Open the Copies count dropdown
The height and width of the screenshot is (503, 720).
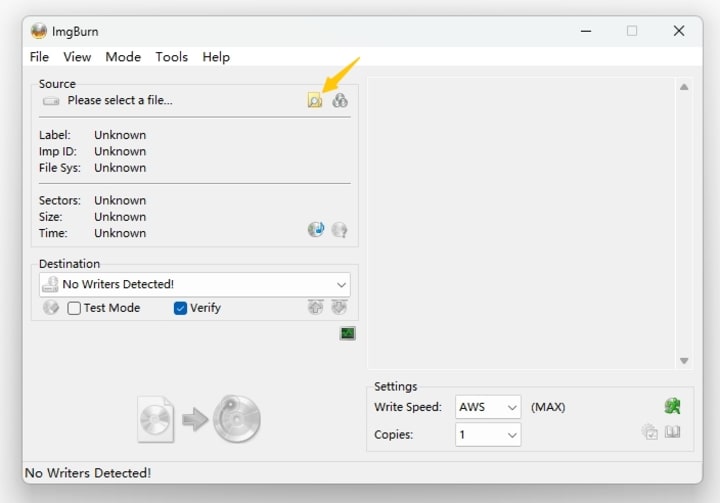coord(488,435)
